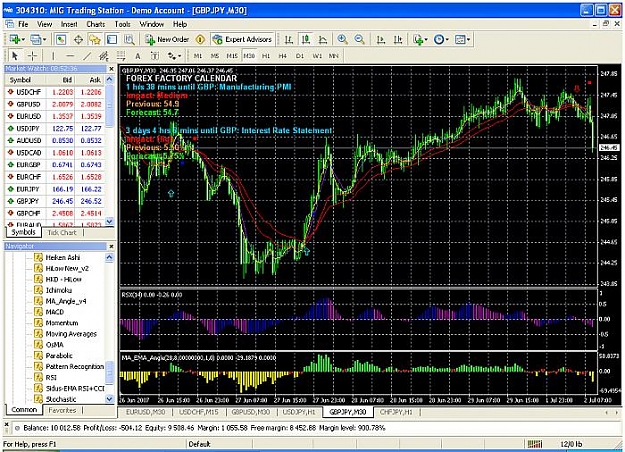Viewport: 625px width, 452px height.
Task: Open the arrows objects dropdown
Action: point(174,55)
